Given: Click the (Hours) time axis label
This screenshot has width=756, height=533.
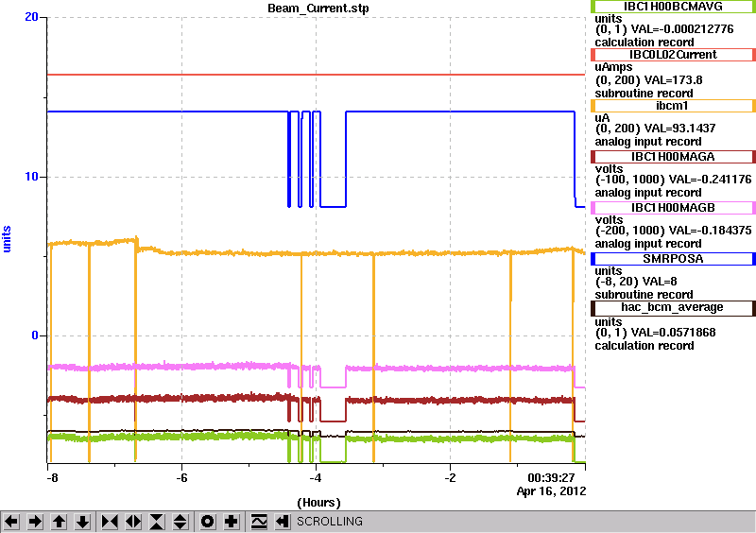Looking at the screenshot, I should pos(318,503).
